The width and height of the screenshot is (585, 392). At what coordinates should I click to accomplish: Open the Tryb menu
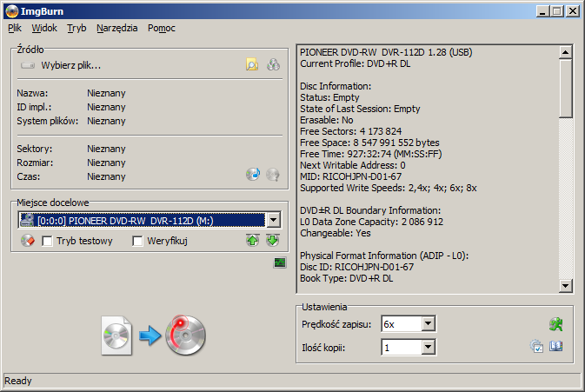click(x=76, y=28)
